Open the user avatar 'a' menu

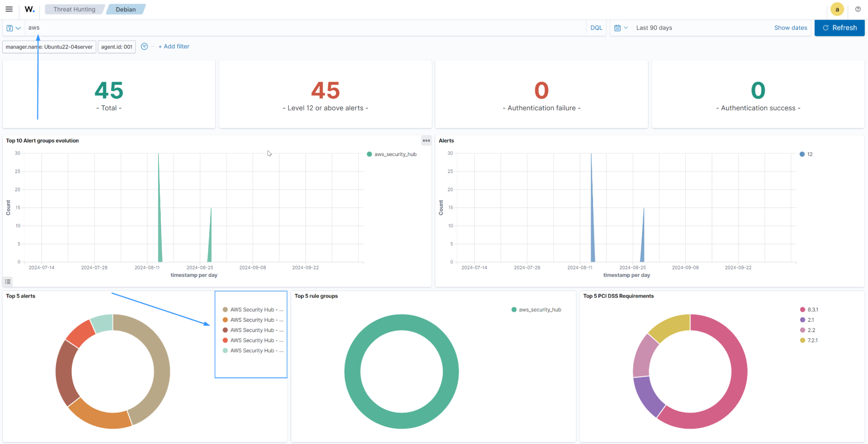click(837, 9)
